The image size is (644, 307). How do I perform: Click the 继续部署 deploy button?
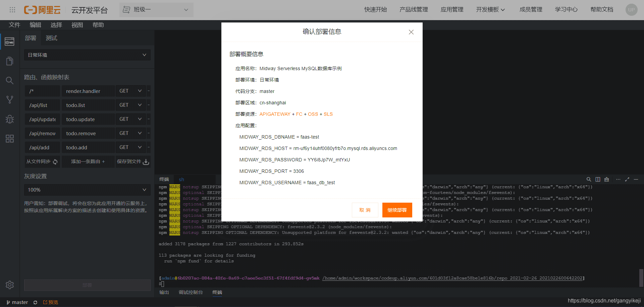[397, 210]
